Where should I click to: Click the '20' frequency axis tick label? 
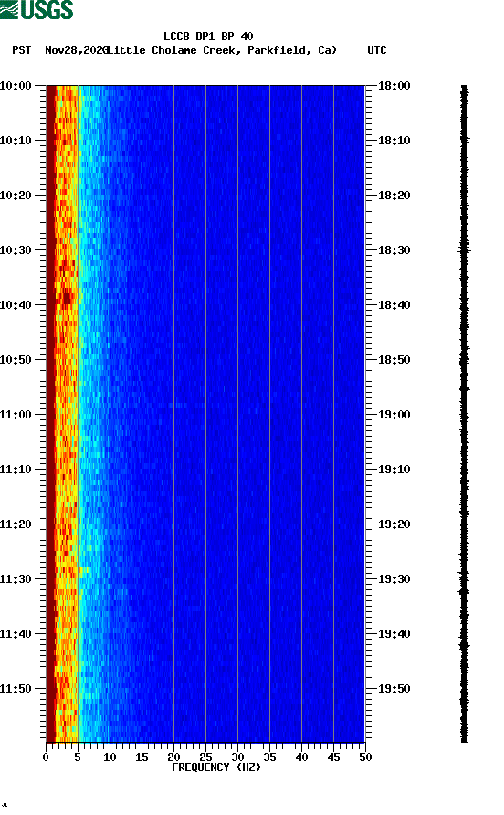click(173, 757)
